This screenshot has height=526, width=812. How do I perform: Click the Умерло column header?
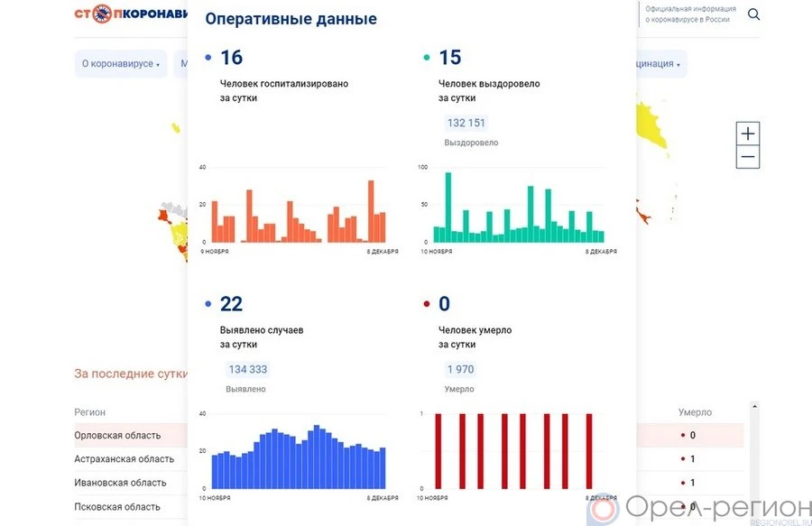695,412
